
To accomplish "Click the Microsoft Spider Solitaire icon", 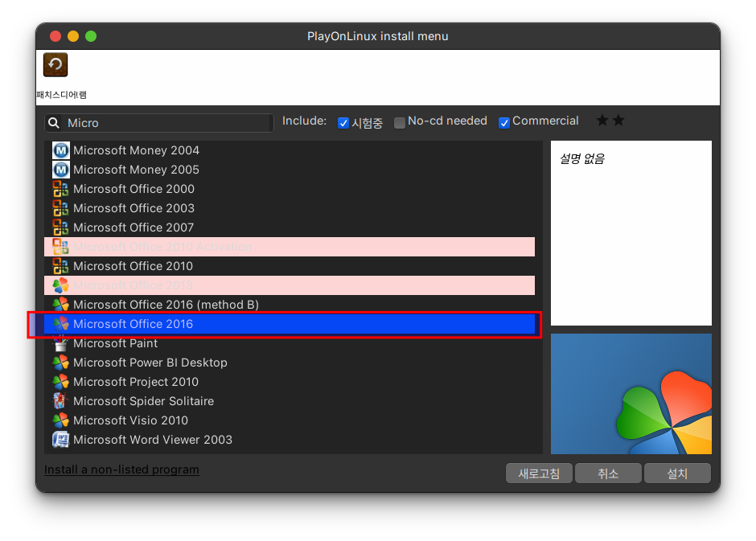I will tap(61, 401).
